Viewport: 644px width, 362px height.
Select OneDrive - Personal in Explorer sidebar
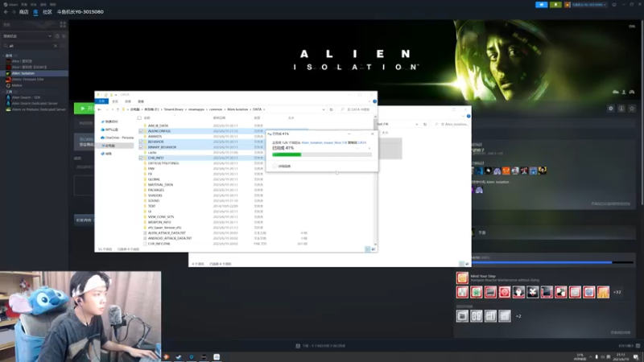tap(118, 138)
